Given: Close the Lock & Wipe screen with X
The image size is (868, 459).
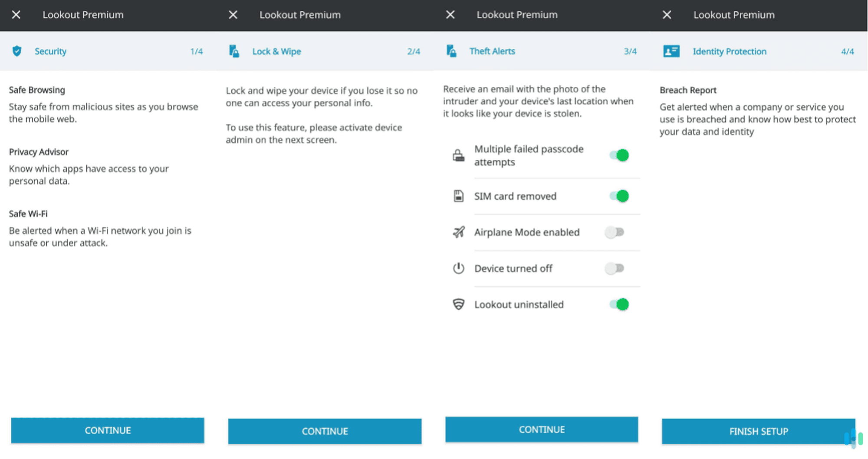Looking at the screenshot, I should point(233,14).
